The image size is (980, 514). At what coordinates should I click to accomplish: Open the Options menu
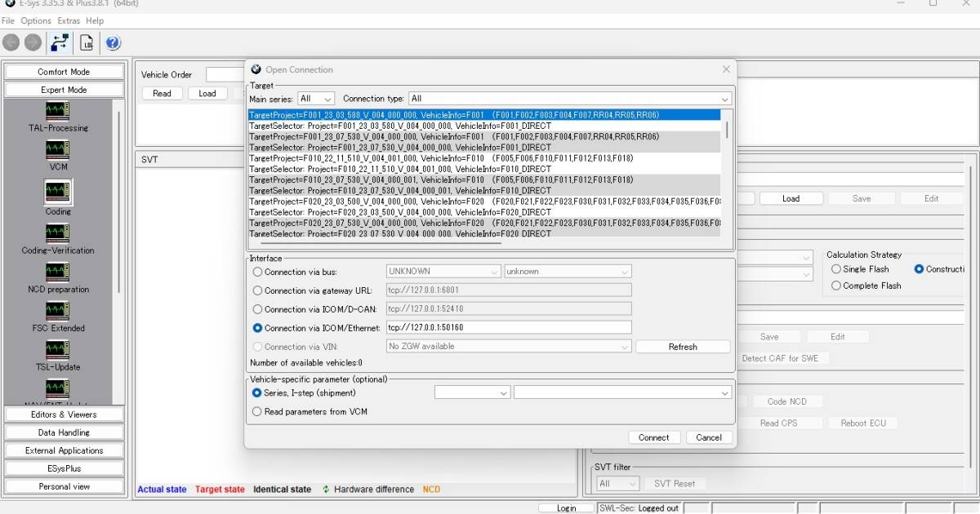[36, 20]
